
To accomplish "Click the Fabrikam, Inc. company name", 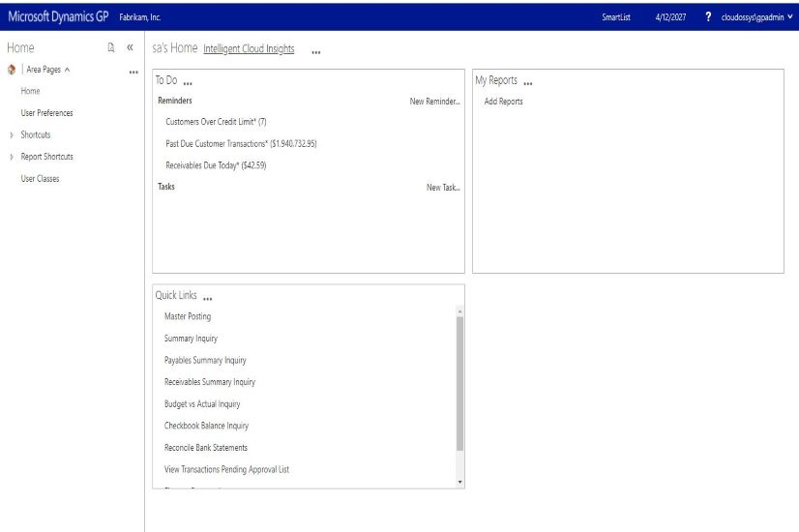I will (140, 17).
